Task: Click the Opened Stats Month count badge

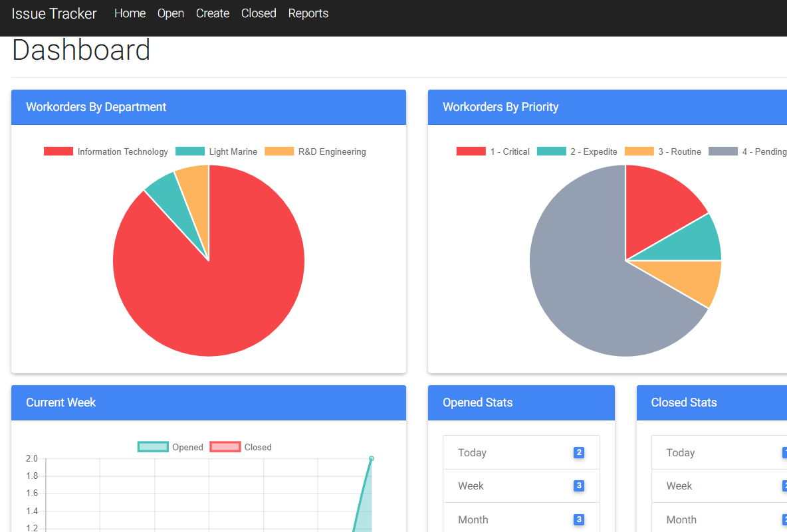Action: coord(579,519)
